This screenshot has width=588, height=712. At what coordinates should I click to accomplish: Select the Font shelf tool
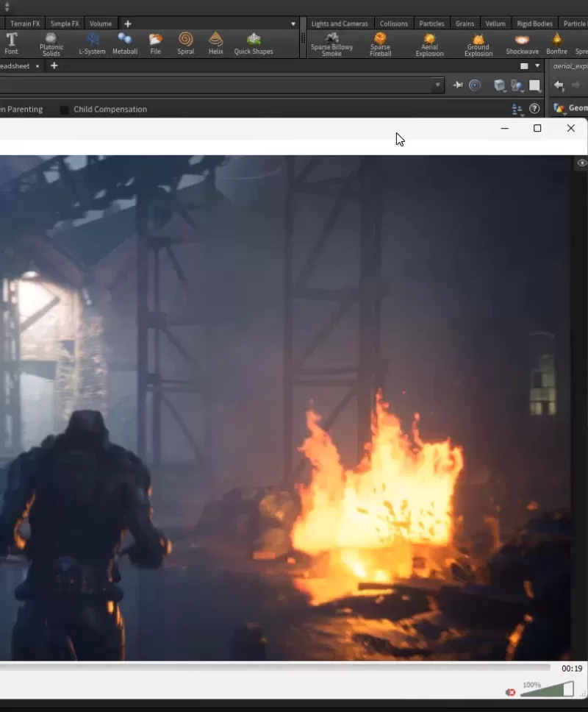click(x=11, y=43)
